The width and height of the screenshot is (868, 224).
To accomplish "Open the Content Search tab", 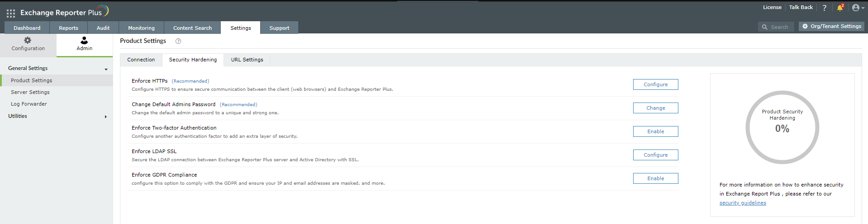I will tap(192, 28).
